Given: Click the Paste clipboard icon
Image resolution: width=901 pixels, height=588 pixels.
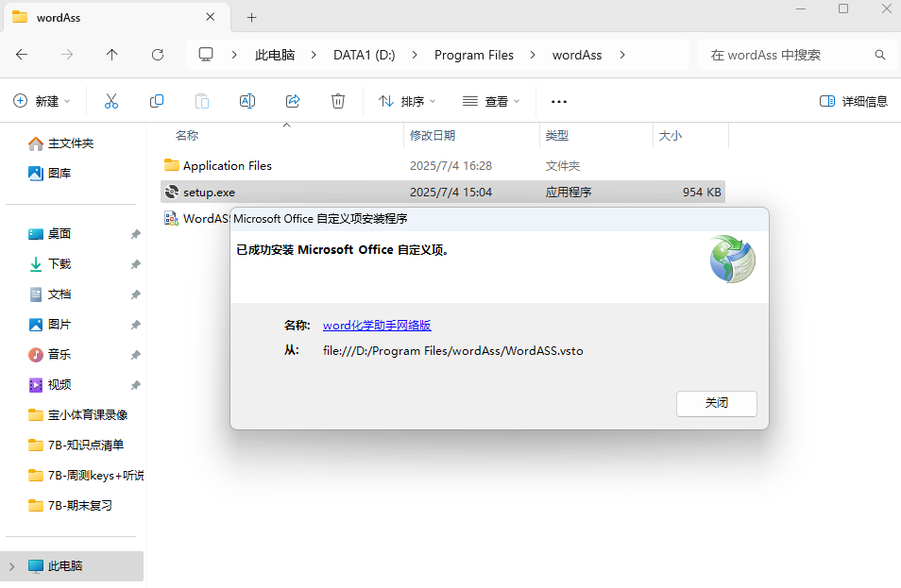Looking at the screenshot, I should [x=202, y=101].
